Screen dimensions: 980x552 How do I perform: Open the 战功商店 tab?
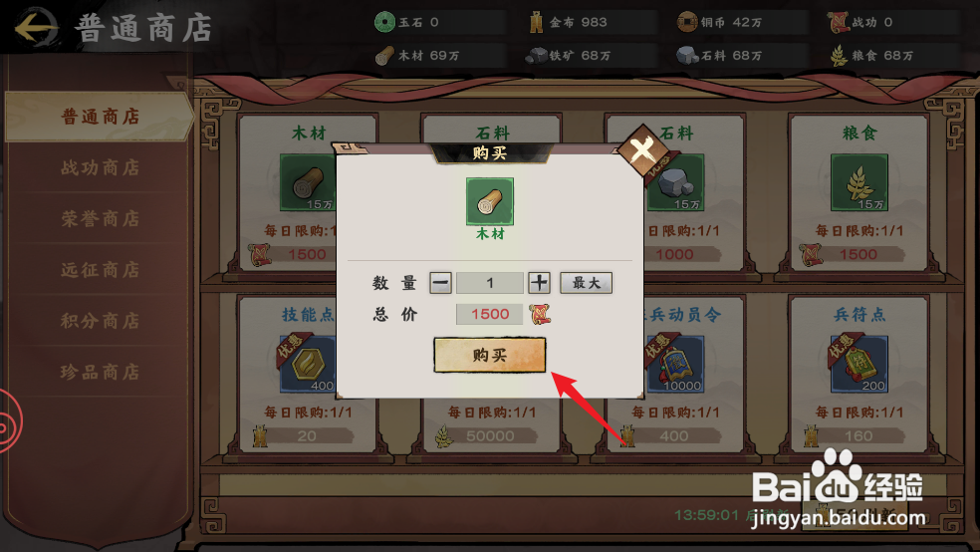[100, 167]
